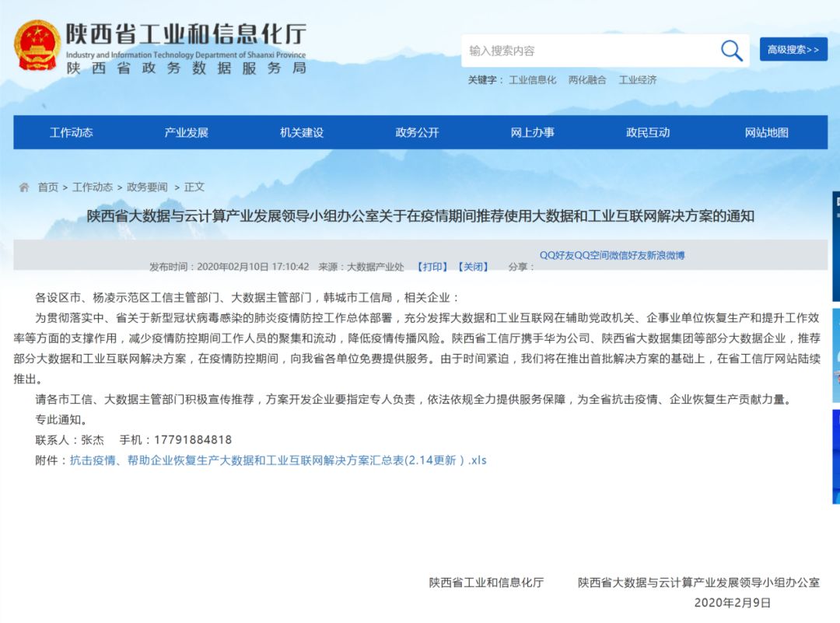Click the 【打印】 print link

tap(432, 267)
